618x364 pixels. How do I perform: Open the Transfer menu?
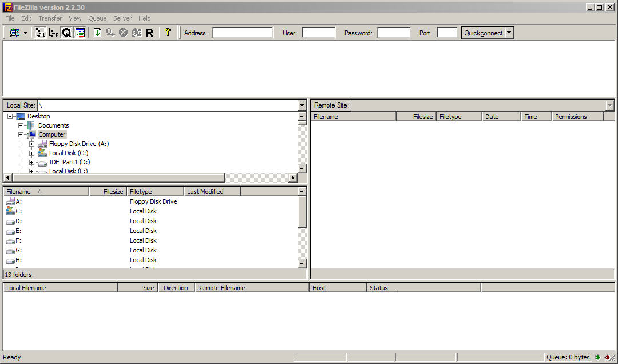pos(50,18)
